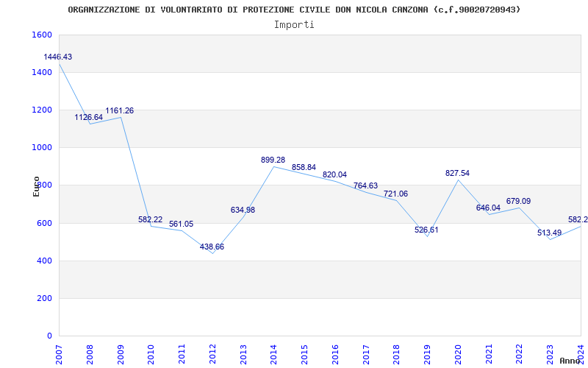Click the 2007 year label on x-axis
Screen dimensions: 588x368
[60, 353]
